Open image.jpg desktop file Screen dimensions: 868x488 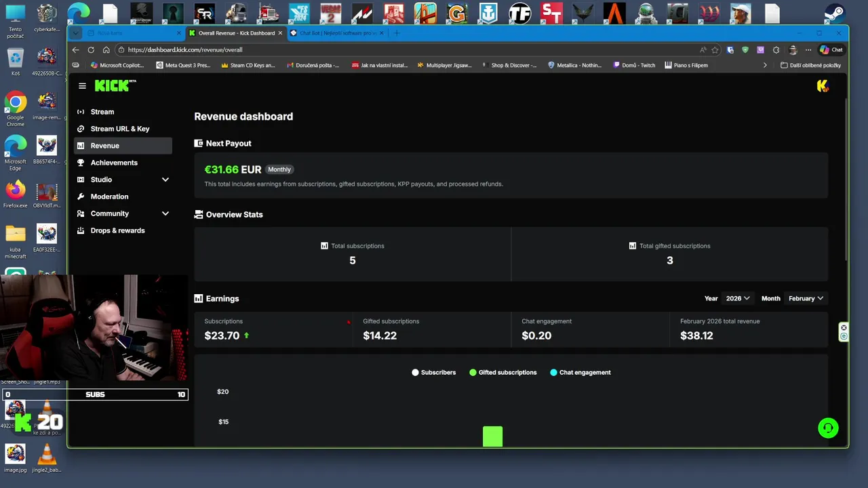coord(15,457)
